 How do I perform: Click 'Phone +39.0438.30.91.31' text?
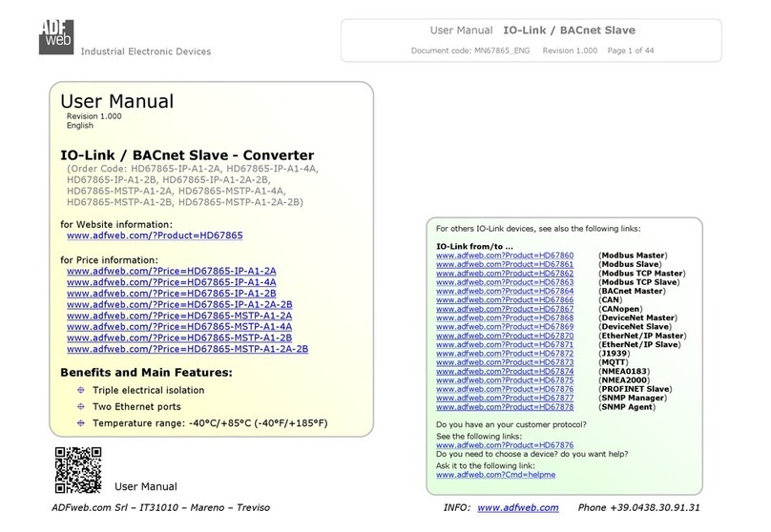638,507
